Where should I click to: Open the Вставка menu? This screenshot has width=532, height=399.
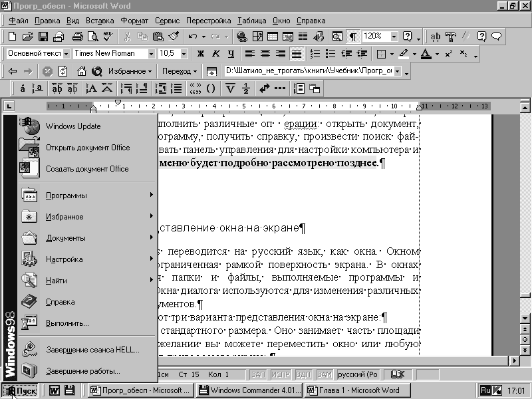tap(100, 21)
